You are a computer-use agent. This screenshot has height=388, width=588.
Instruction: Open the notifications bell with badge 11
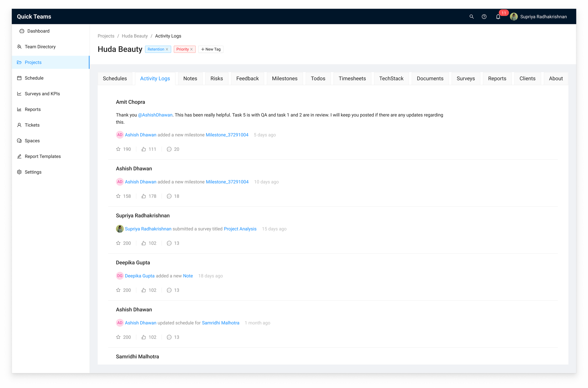(498, 17)
